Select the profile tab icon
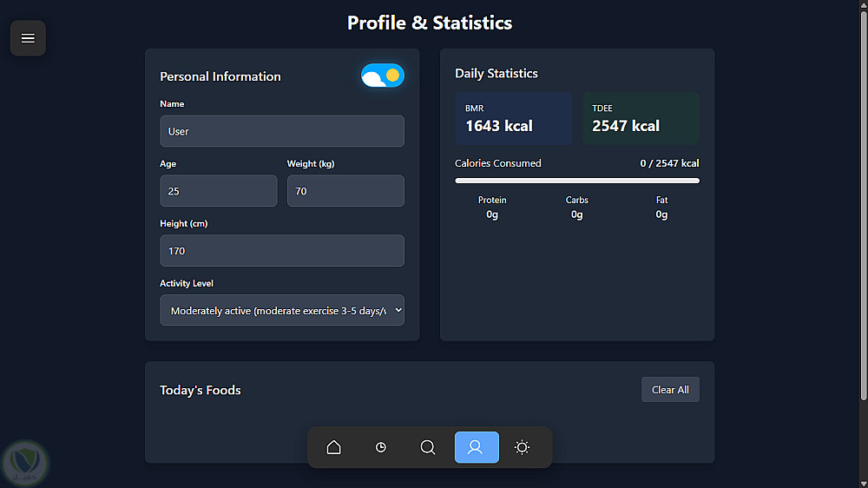The image size is (868, 488). pos(477,447)
